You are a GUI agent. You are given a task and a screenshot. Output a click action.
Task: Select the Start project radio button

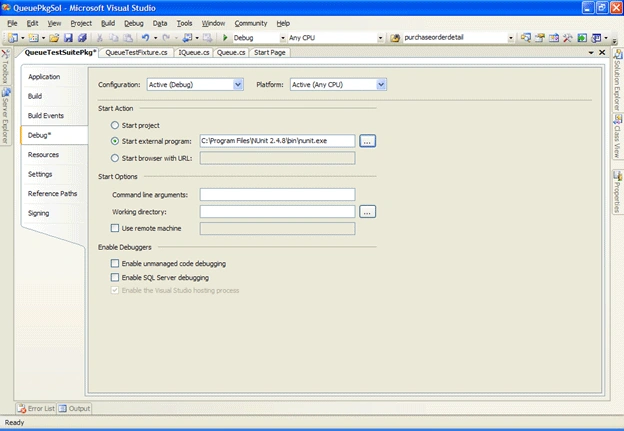[115, 125]
